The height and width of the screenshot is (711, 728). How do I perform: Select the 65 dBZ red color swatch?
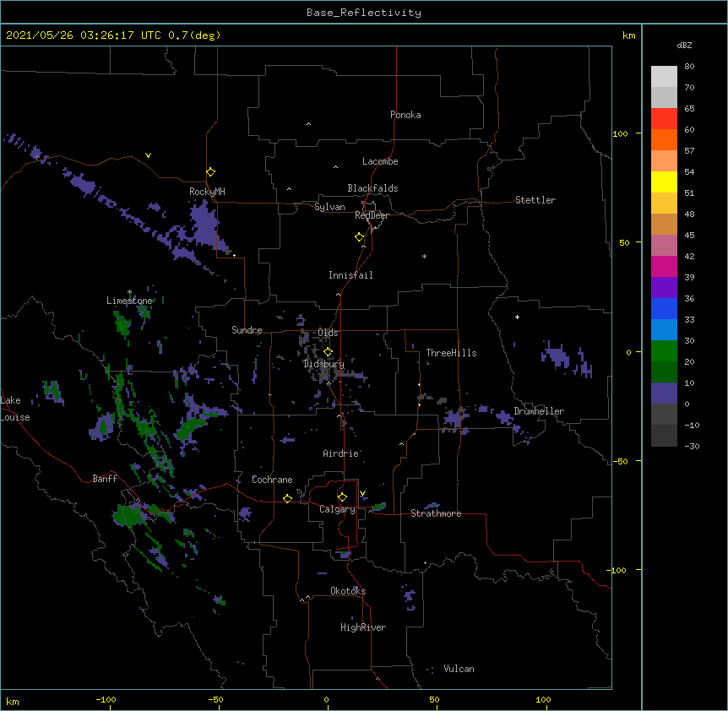[664, 118]
